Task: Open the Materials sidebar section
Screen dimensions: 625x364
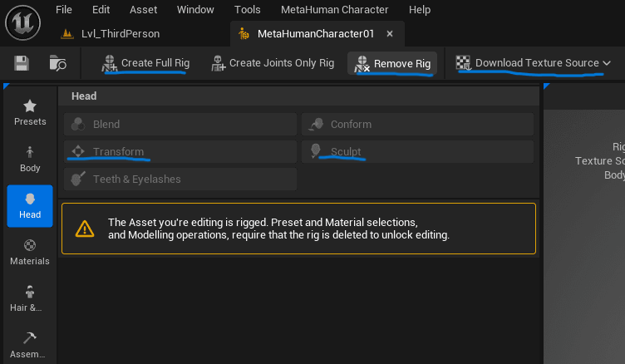Action: coord(30,253)
